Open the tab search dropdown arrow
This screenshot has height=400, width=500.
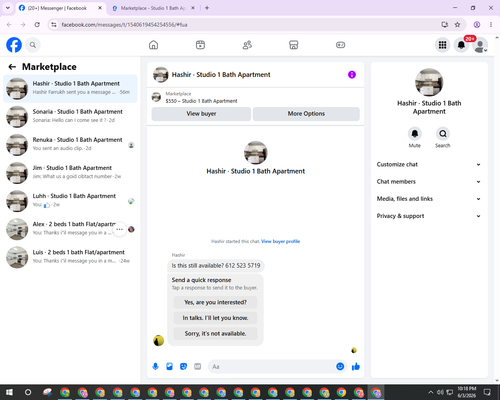point(8,8)
